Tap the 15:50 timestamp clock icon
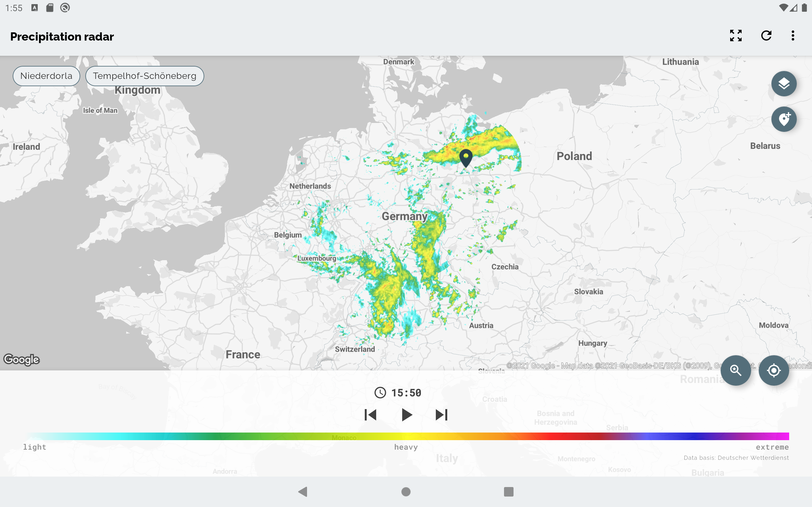812x507 pixels. (x=380, y=393)
